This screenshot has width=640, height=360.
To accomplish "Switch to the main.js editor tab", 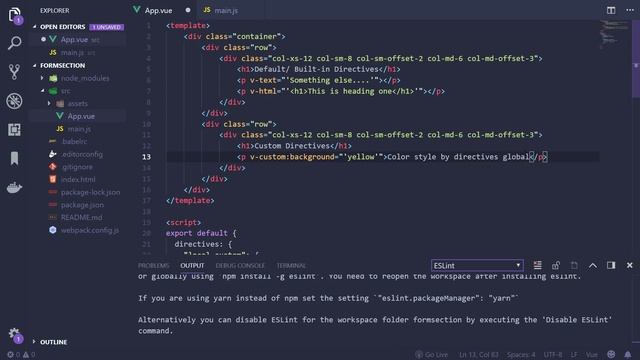I will coord(226,10).
